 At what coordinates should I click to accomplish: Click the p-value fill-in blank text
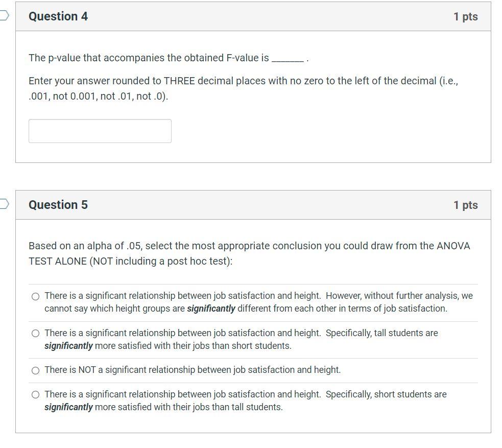[169, 58]
